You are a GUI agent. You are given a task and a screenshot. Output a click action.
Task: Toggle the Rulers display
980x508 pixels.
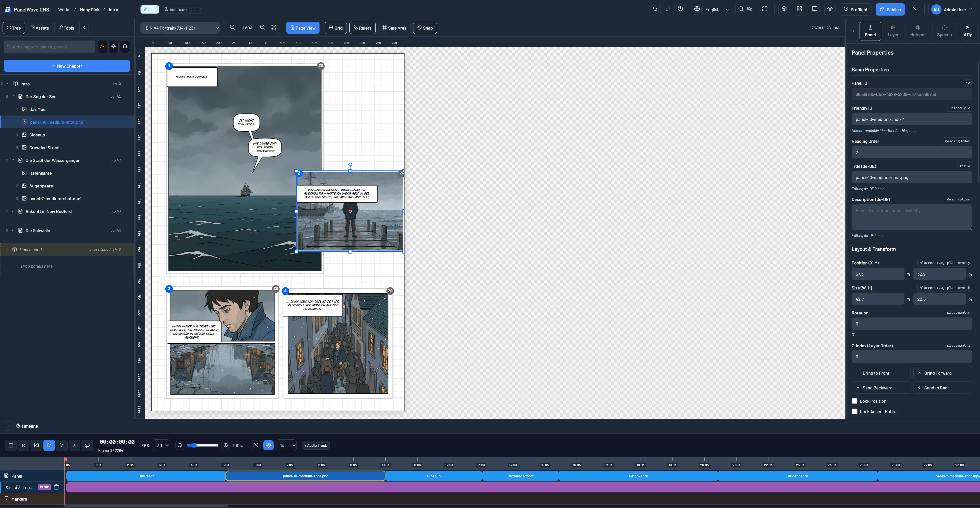point(363,28)
